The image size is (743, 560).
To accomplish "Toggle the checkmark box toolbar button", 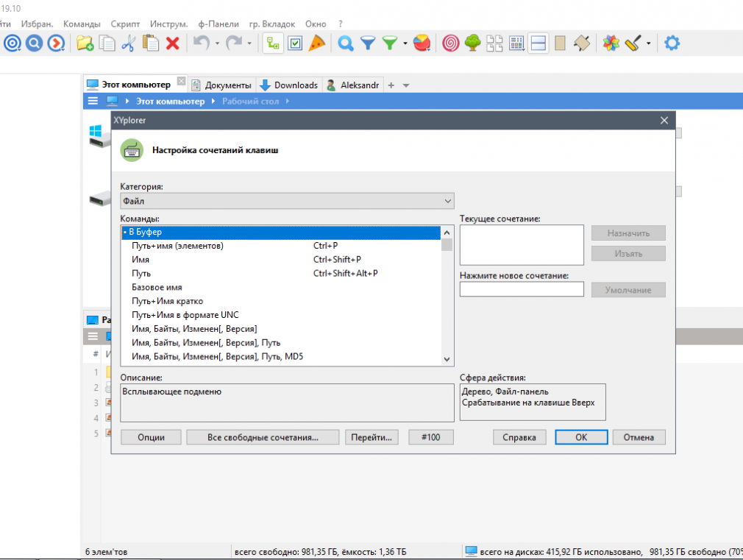I will coord(295,43).
